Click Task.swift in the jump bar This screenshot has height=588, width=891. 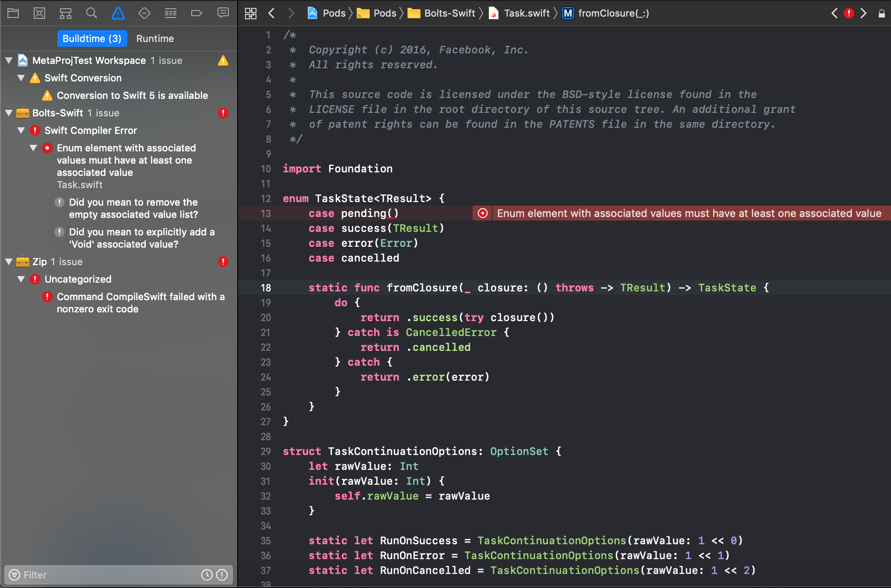[526, 13]
